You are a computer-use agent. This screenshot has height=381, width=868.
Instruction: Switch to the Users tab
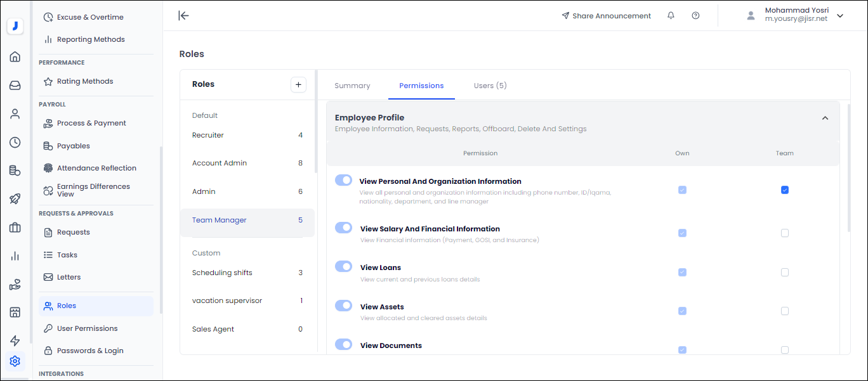click(x=490, y=85)
